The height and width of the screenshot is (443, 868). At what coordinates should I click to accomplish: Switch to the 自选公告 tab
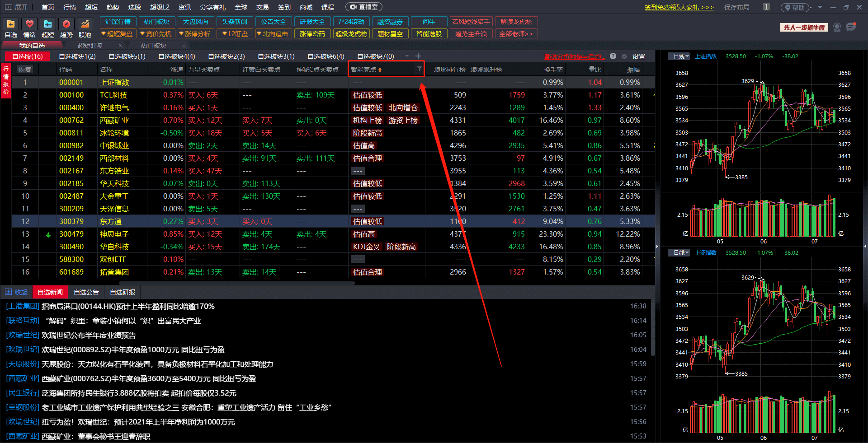tap(86, 292)
